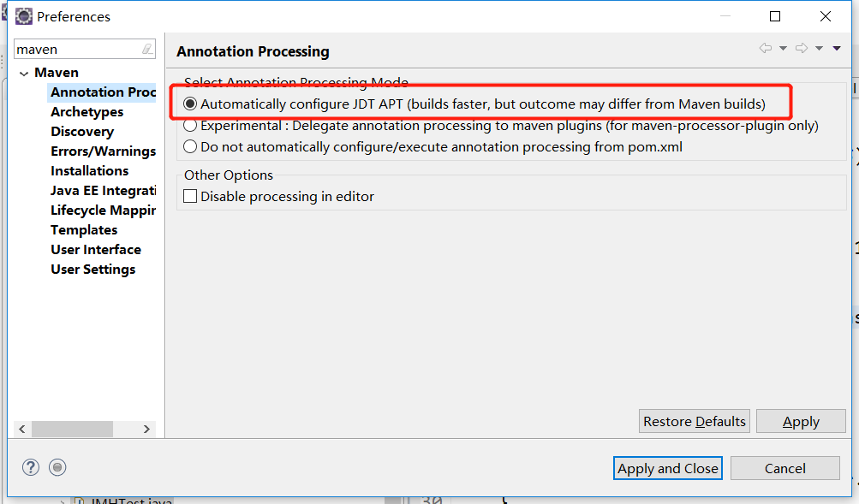Open back navigation history dropdown arrow
Image resolution: width=859 pixels, height=504 pixels.
tap(784, 48)
